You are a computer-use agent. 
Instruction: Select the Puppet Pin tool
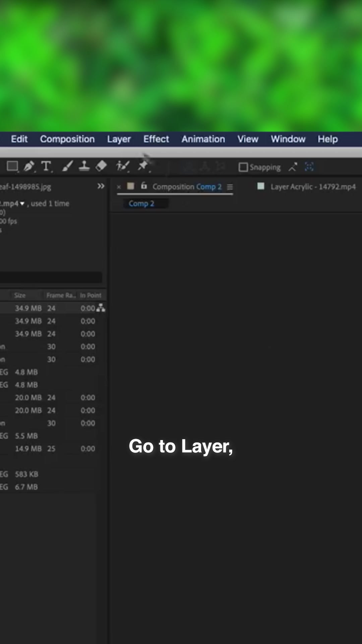click(143, 166)
